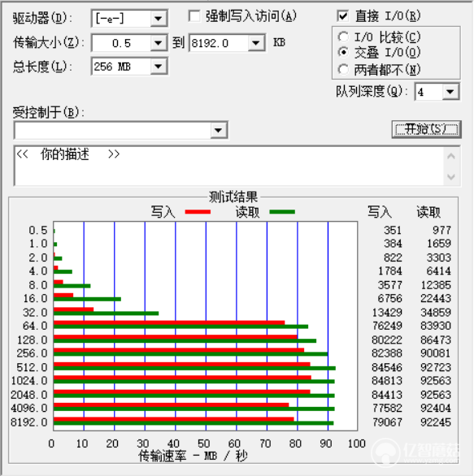Open the total length 256 MB dropdown
Screen dimensions: 474x476
coord(159,66)
